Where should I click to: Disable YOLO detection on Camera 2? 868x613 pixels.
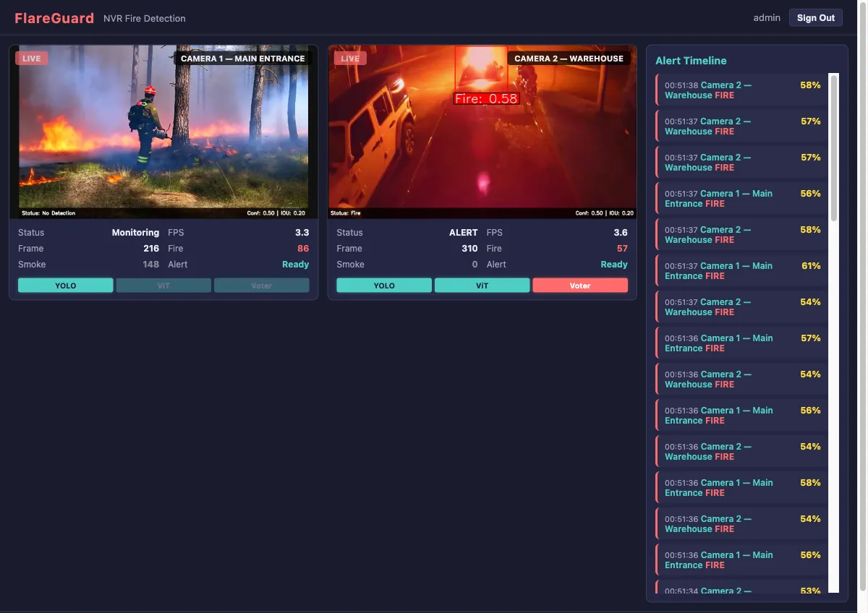point(383,285)
